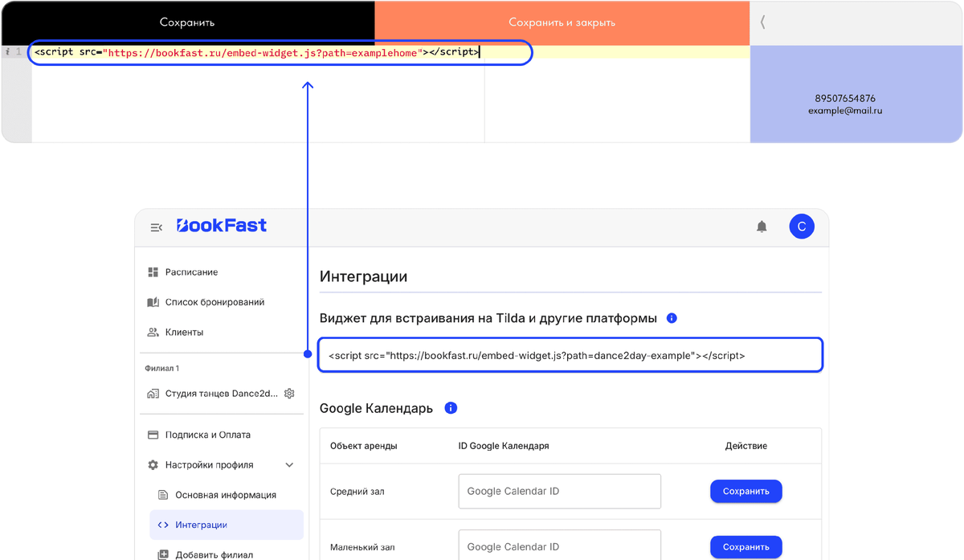
Task: Click the Виджет для встраивания на Tilda heading
Action: 488,318
